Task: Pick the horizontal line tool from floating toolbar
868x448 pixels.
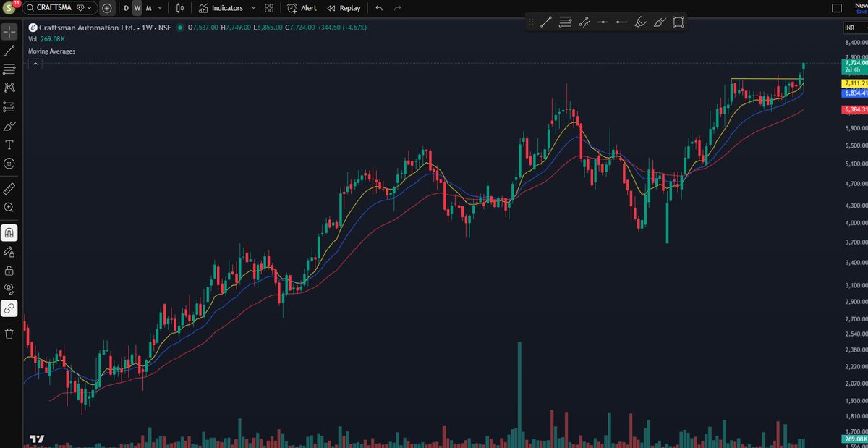Action: [603, 22]
